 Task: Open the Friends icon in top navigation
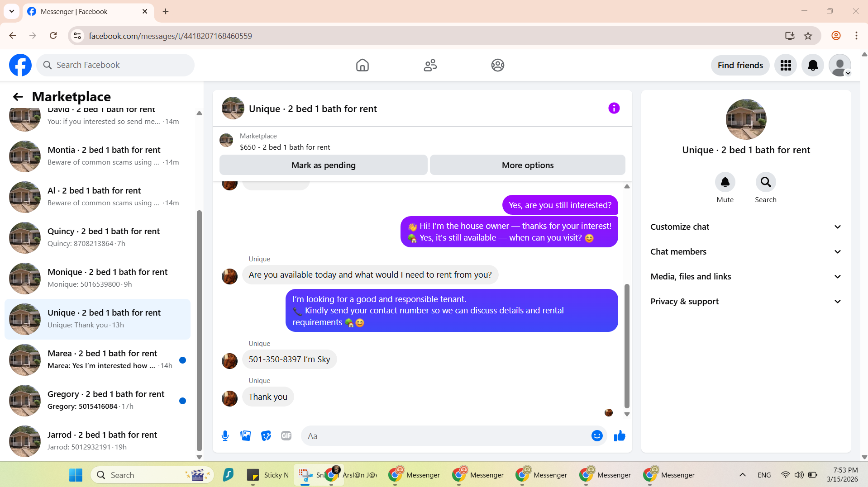(430, 65)
